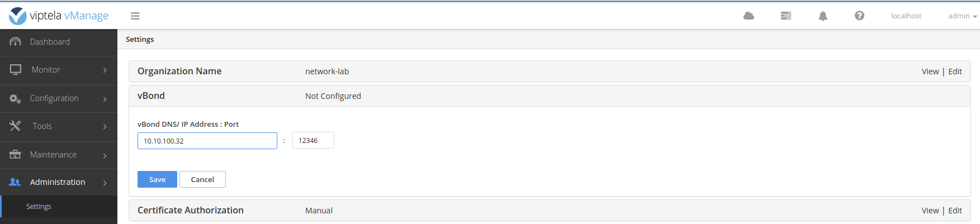The width and height of the screenshot is (980, 224).
Task: Click the vBond port input field
Action: coord(313,140)
